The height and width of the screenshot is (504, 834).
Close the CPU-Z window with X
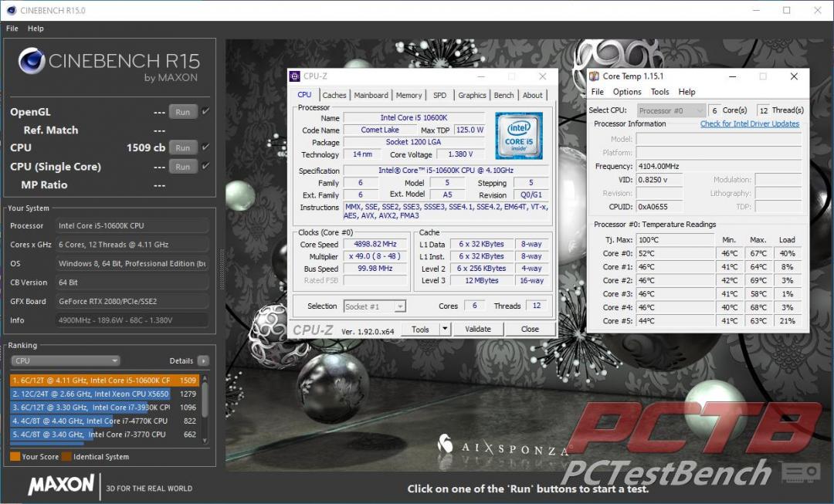[x=543, y=76]
